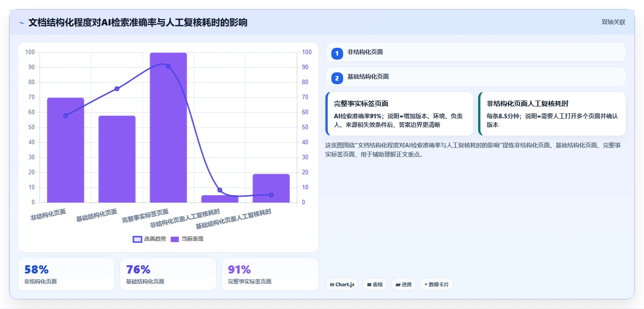Image resolution: width=644 pixels, height=309 pixels.
Task: Click the tallest bar 完整事实标签页面
Action: pos(168,127)
